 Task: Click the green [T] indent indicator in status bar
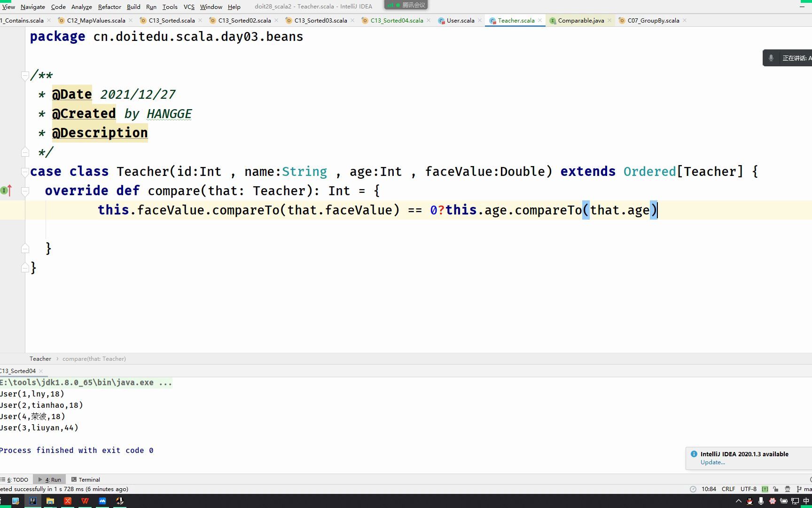pos(765,489)
